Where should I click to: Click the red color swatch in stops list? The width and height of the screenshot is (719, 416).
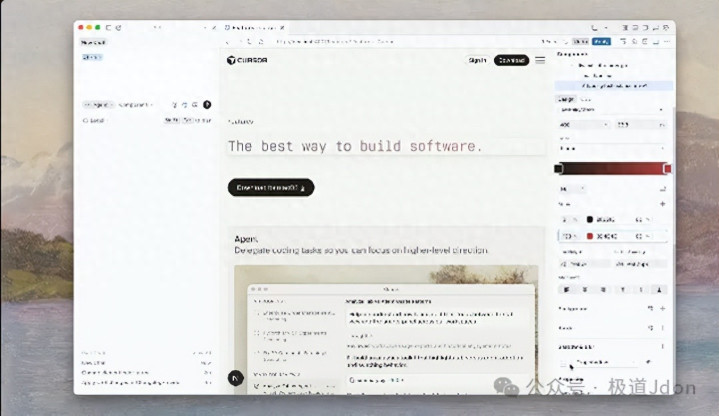[590, 236]
